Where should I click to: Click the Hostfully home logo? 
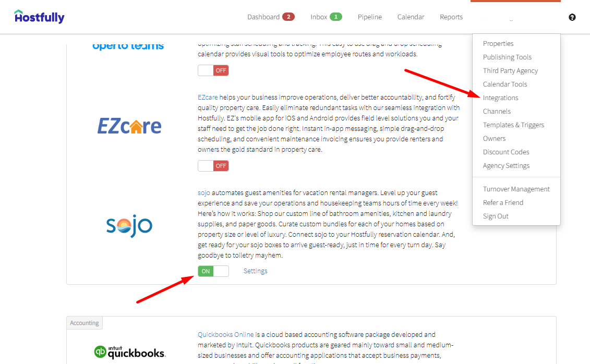click(x=39, y=17)
